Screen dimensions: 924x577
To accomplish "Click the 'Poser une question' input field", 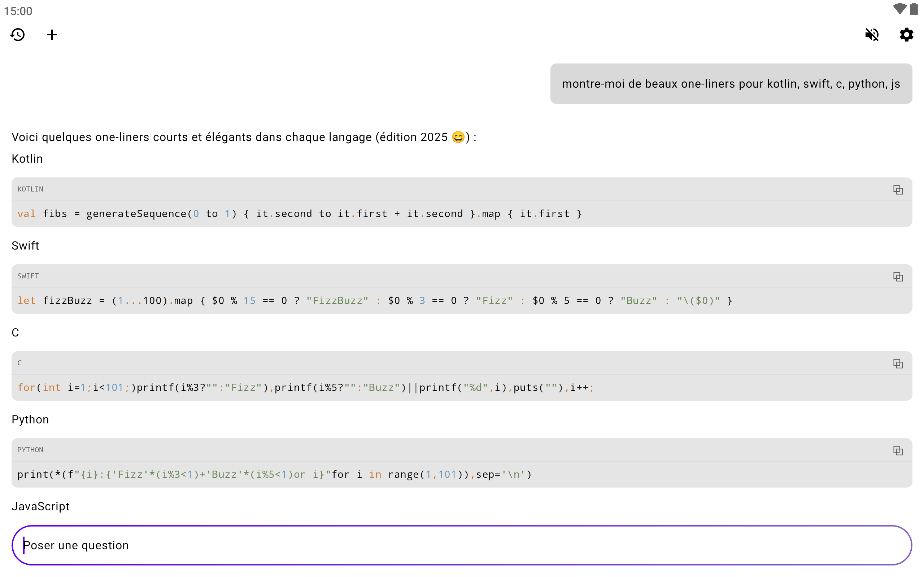I will [x=461, y=545].
